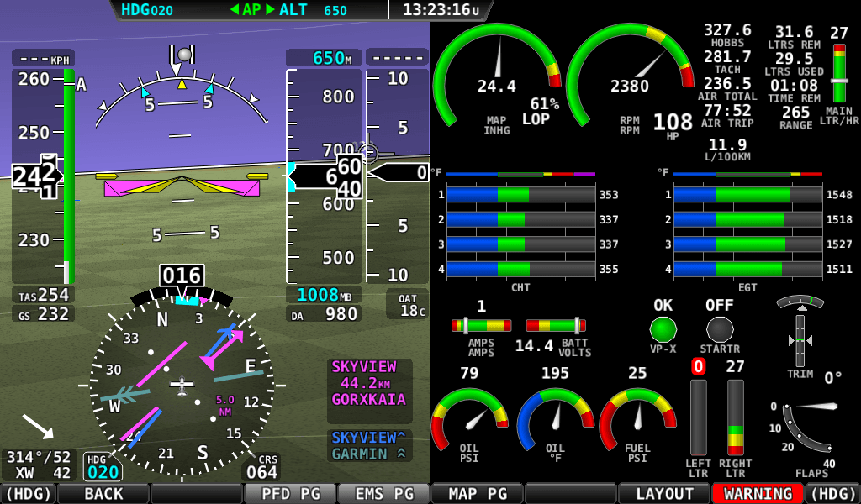Select the FUEL PSI gauge

(x=639, y=420)
